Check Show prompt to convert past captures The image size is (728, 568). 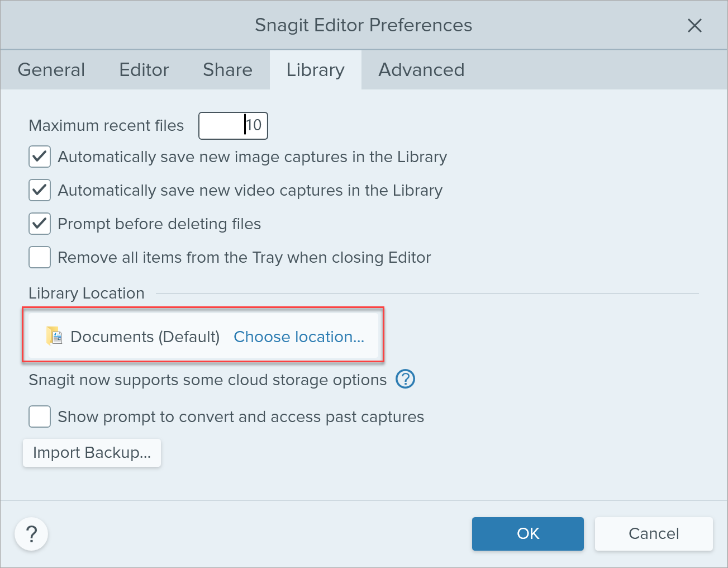pyautogui.click(x=39, y=416)
